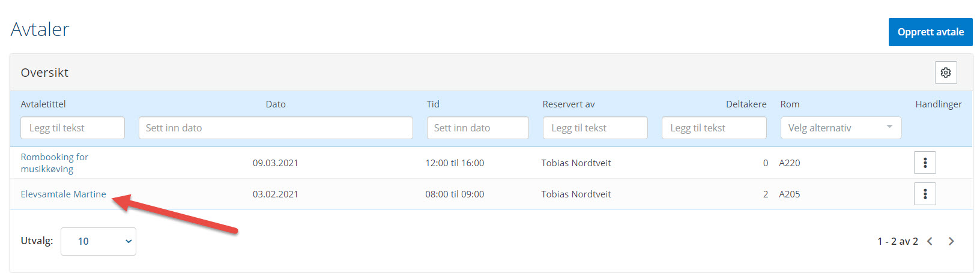
Task: Open the Utvalg page size dropdown
Action: [98, 241]
